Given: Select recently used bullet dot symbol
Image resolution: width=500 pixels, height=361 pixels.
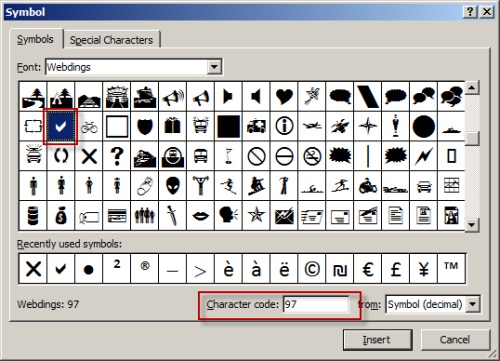Looking at the screenshot, I should [x=89, y=269].
